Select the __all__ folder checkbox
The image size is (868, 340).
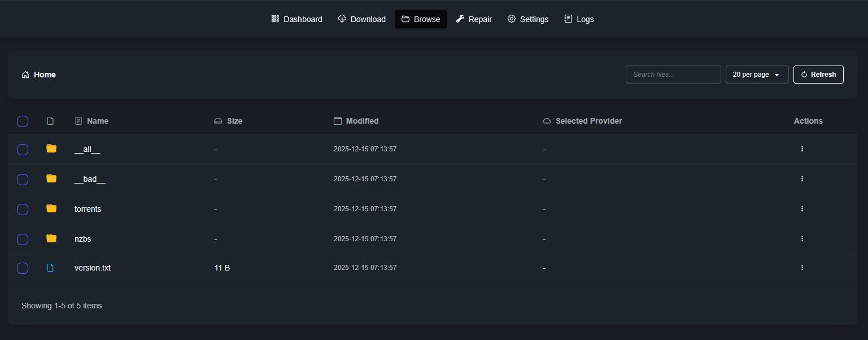[23, 150]
